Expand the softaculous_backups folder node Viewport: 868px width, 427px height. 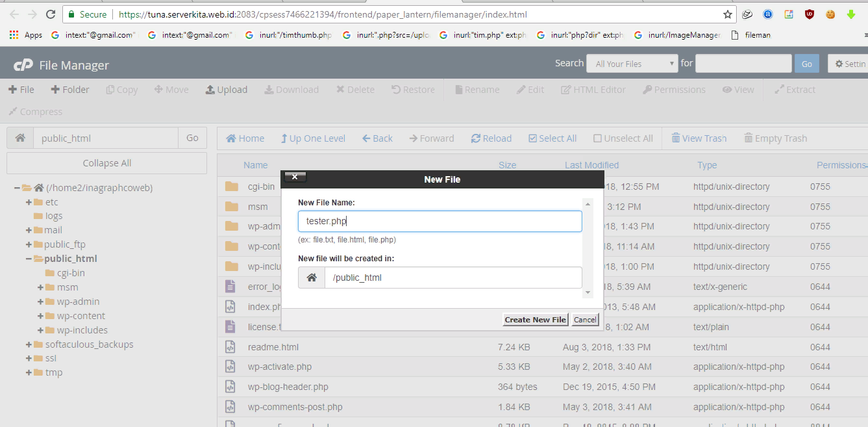click(x=29, y=344)
